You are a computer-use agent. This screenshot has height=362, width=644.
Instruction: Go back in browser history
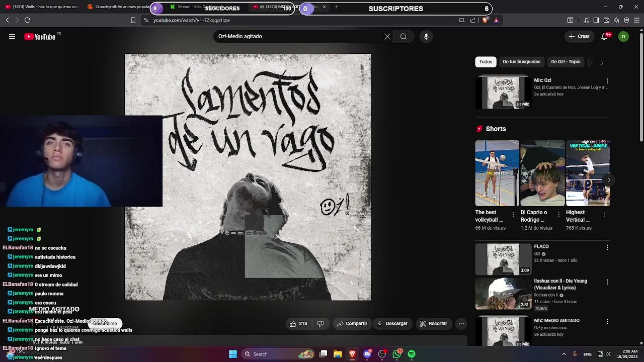[x=8, y=20]
